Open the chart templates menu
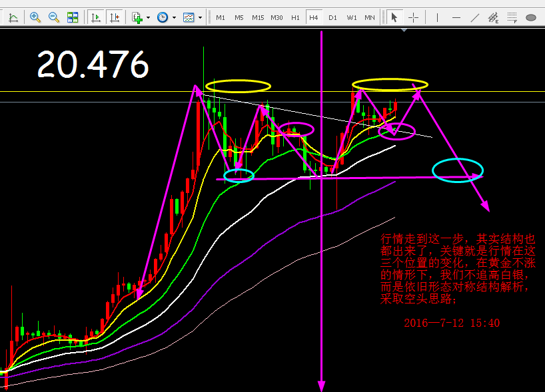The height and width of the screenshot is (392, 545). click(x=189, y=17)
